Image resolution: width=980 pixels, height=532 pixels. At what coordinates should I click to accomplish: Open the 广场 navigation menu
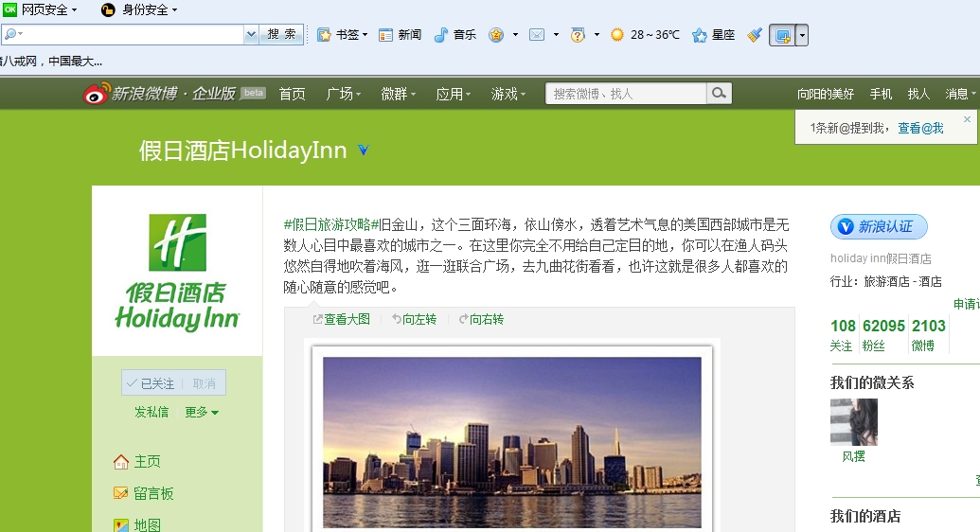[x=343, y=94]
